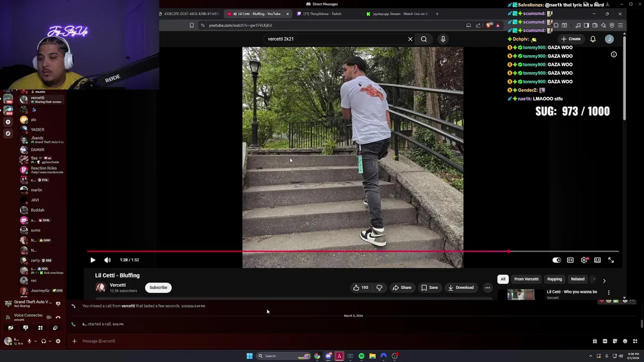644x362 pixels.
Task: Stream Grand Theft Auto V in Discord
Action: (x=58, y=304)
